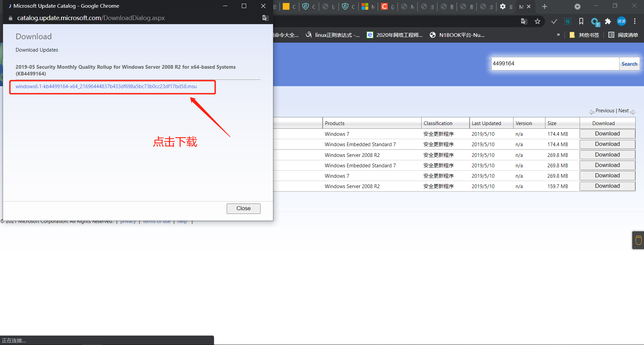Viewport: 644px width, 345px height.
Task: Switch to the first shield-icon tab
Action: (309, 6)
